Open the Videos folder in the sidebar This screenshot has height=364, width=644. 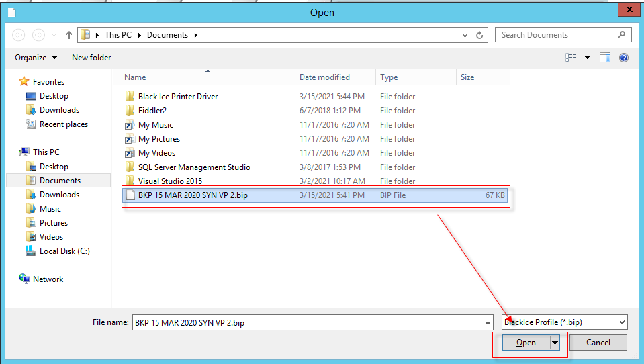pyautogui.click(x=51, y=237)
